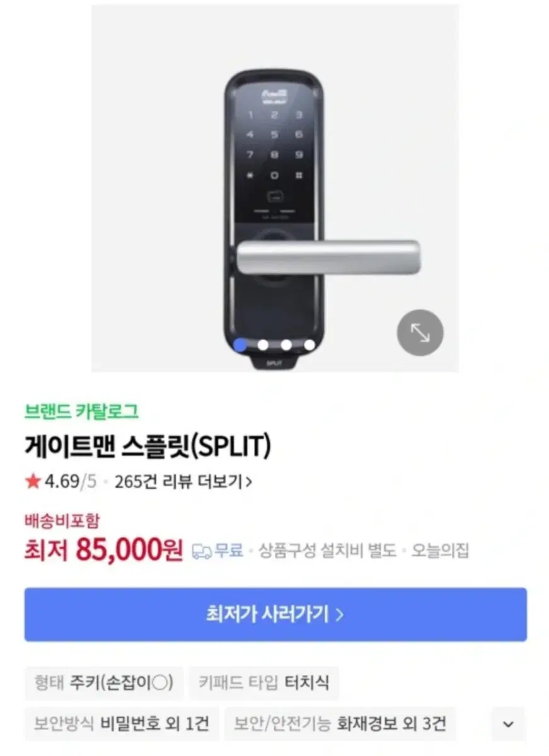Open the 브랜드 카탈로그 link
Image resolution: width=549 pixels, height=756 pixels.
click(81, 412)
